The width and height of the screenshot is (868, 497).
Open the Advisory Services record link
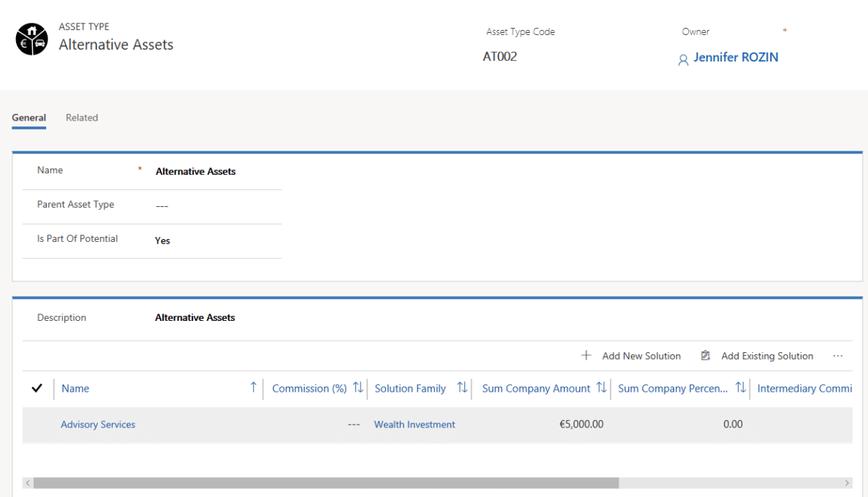[98, 425]
